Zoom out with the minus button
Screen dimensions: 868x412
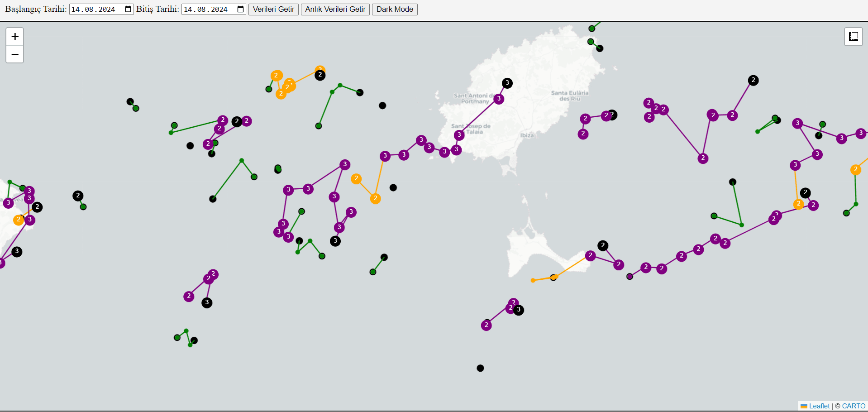(15, 54)
